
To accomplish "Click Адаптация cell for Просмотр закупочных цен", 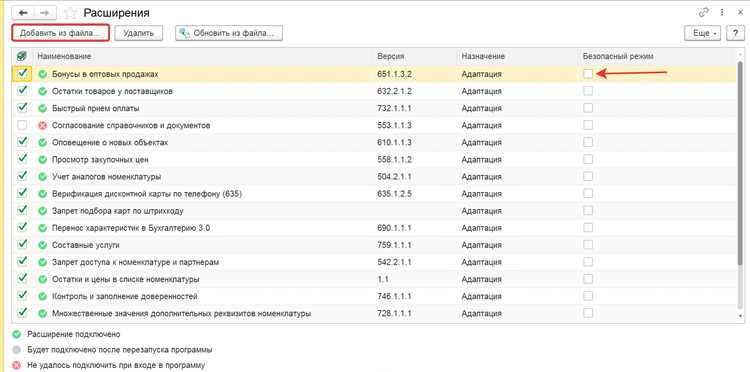I will 482,160.
